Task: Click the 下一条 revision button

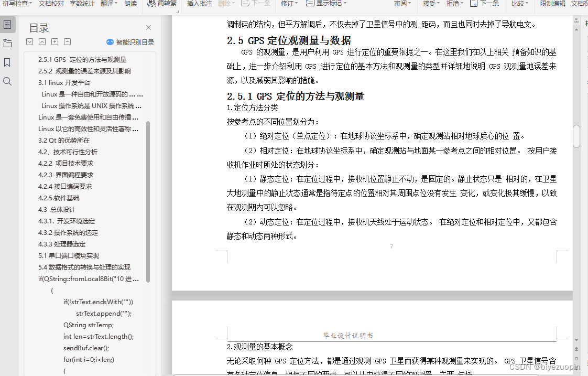Action: [485, 3]
